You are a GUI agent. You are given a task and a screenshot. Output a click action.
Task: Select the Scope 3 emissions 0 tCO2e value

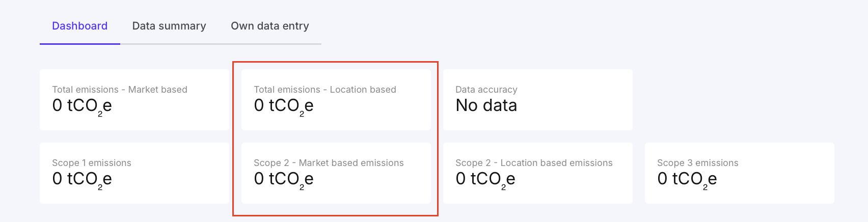point(687,179)
